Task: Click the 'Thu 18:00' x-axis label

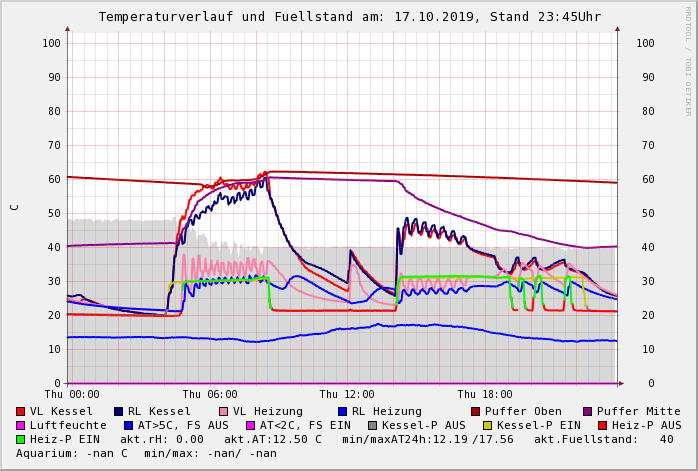Action: click(485, 395)
